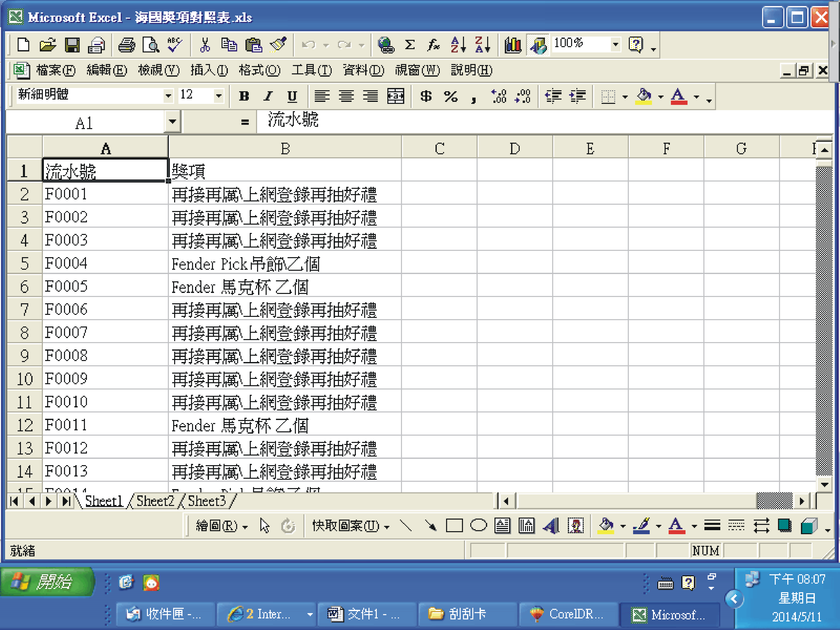Merge and center the selected cells

[x=395, y=96]
